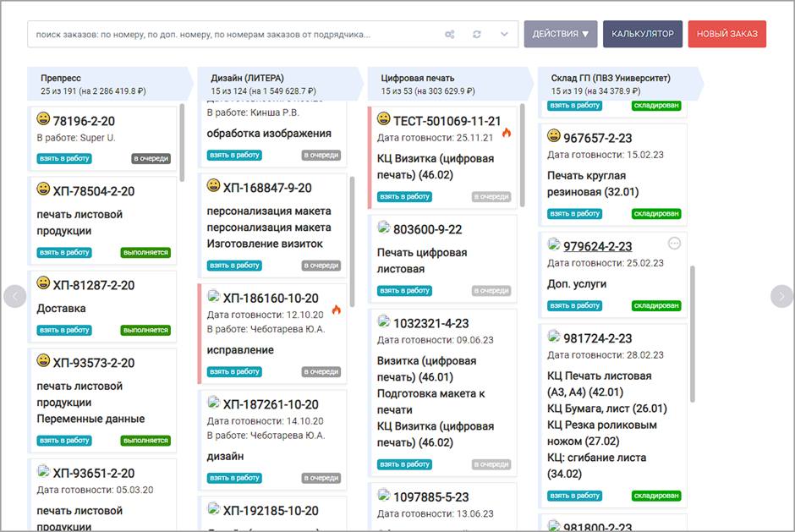Viewport: 795px width, 532px height.
Task: Click the image icon on ХП-186160-10-20
Action: tap(213, 296)
